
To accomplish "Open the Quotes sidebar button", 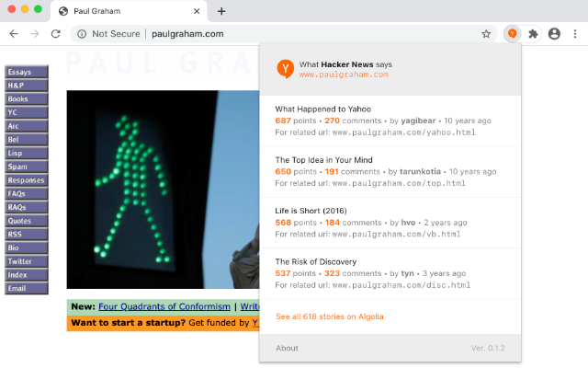I will click(27, 221).
